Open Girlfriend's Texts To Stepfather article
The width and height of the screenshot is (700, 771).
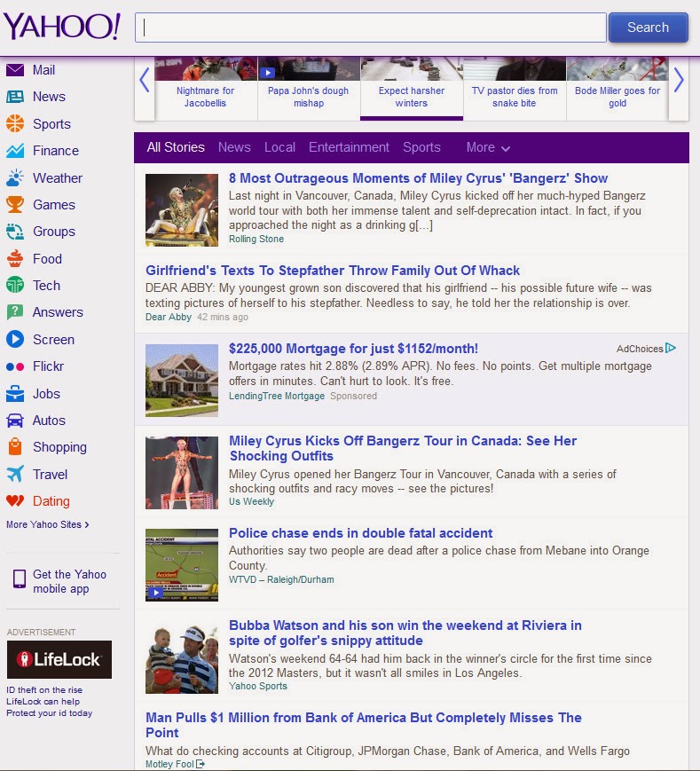(333, 271)
